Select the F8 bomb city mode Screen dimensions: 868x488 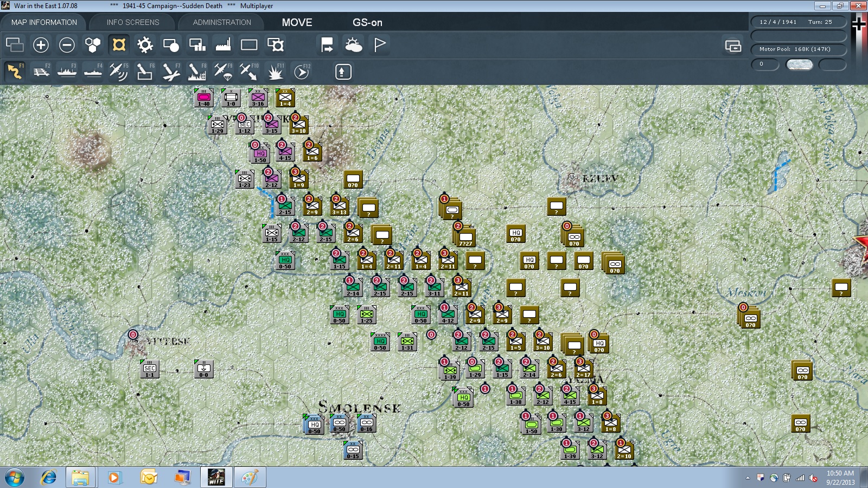pyautogui.click(x=197, y=72)
